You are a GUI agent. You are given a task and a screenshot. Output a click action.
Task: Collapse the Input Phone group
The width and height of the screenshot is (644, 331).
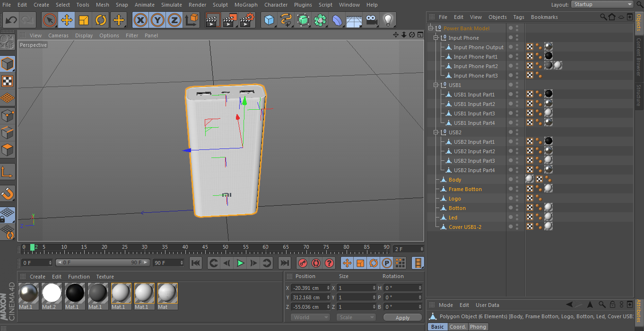[436, 38]
